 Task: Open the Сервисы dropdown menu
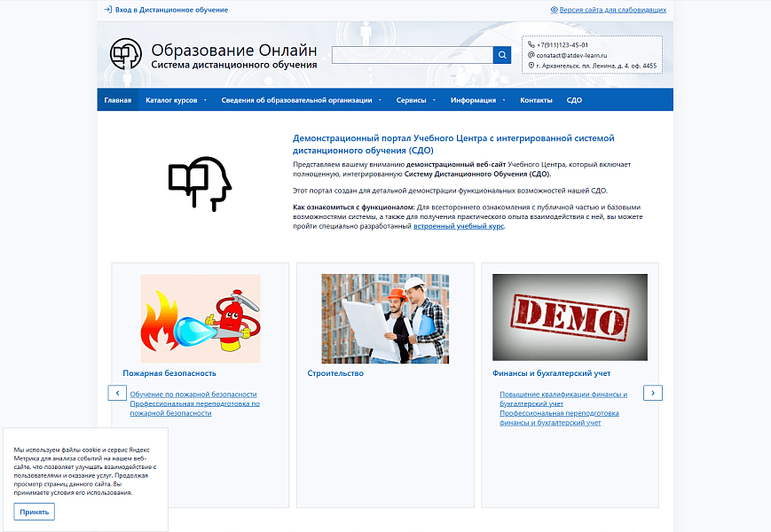[415, 100]
